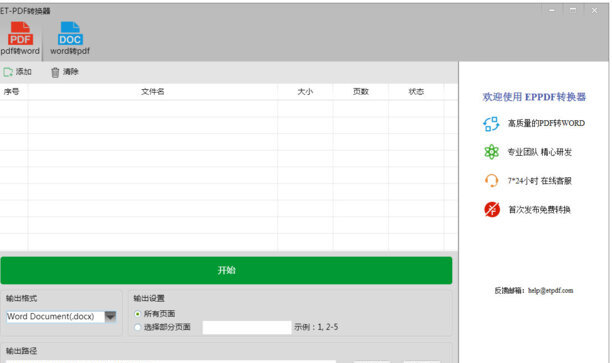The height and width of the screenshot is (363, 612).
Task: Click the 清除 trash clear button
Action: click(x=65, y=72)
